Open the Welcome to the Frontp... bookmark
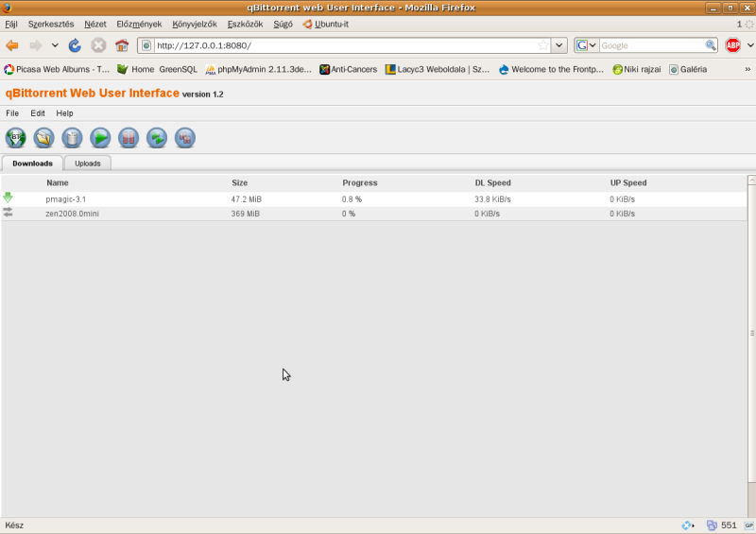Image resolution: width=756 pixels, height=534 pixels. [x=551, y=69]
